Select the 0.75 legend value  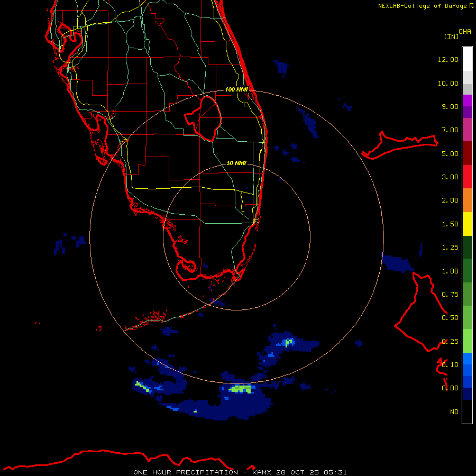[450, 295]
